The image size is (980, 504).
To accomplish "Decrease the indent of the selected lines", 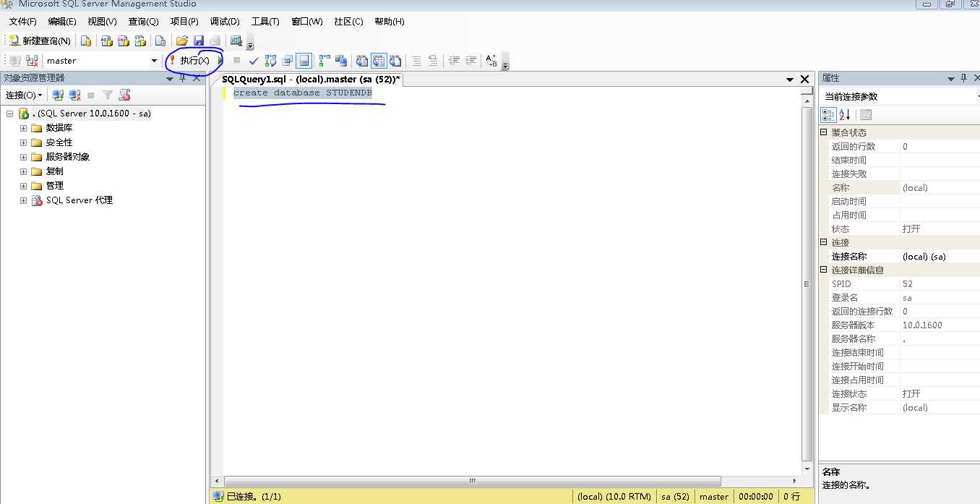I will 454,61.
